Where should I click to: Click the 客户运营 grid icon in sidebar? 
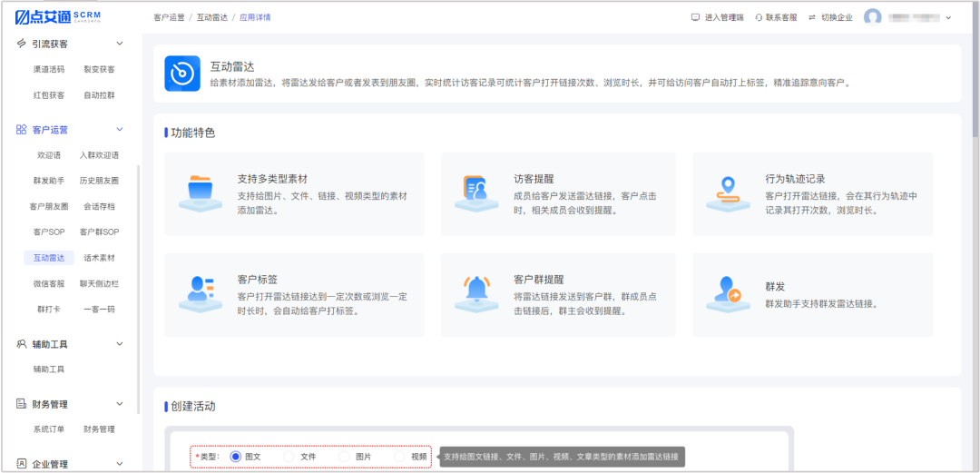pyautogui.click(x=21, y=130)
